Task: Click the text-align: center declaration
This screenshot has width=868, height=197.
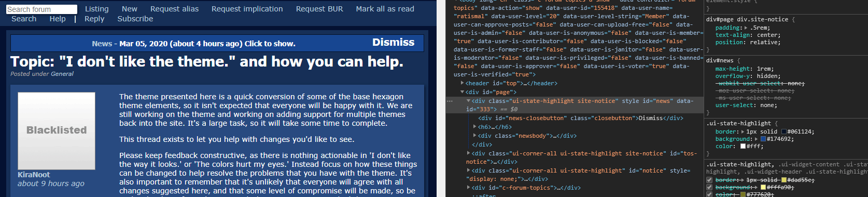Action: tap(748, 35)
